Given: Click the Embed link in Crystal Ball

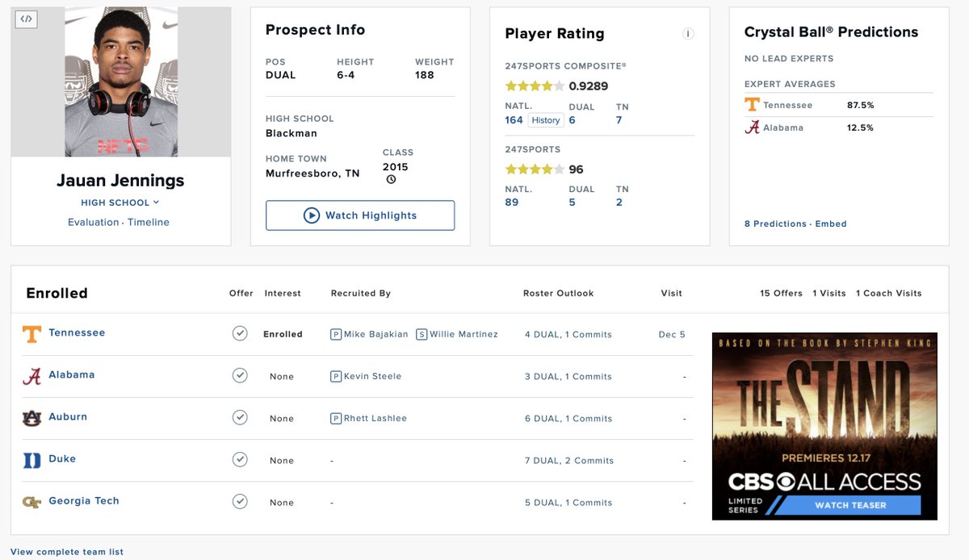Looking at the screenshot, I should (x=831, y=224).
